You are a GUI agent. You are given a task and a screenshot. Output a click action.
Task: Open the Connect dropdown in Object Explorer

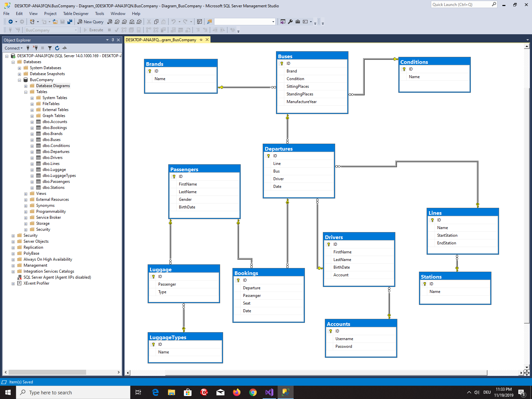14,48
